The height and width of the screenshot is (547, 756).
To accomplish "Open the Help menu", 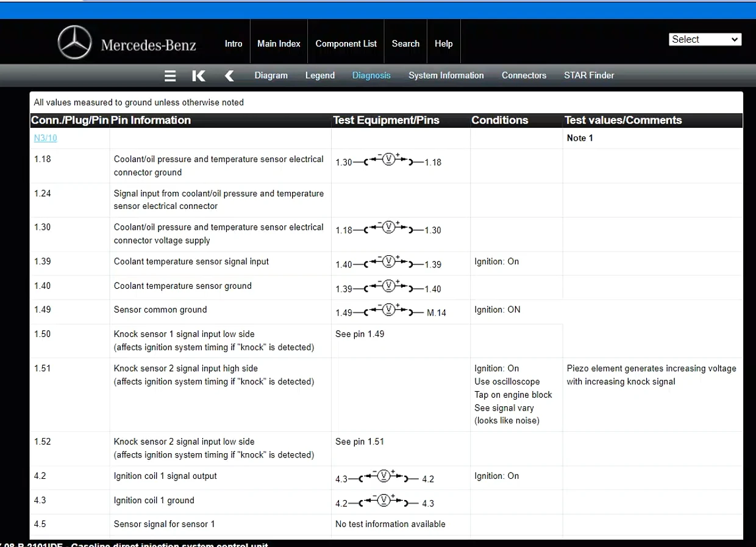I will (x=444, y=44).
